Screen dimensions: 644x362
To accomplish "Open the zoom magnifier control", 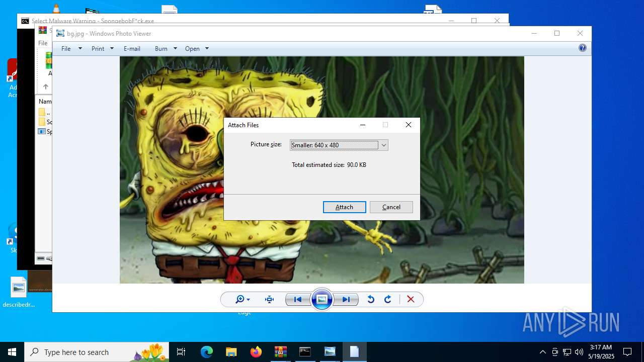I will [x=243, y=300].
